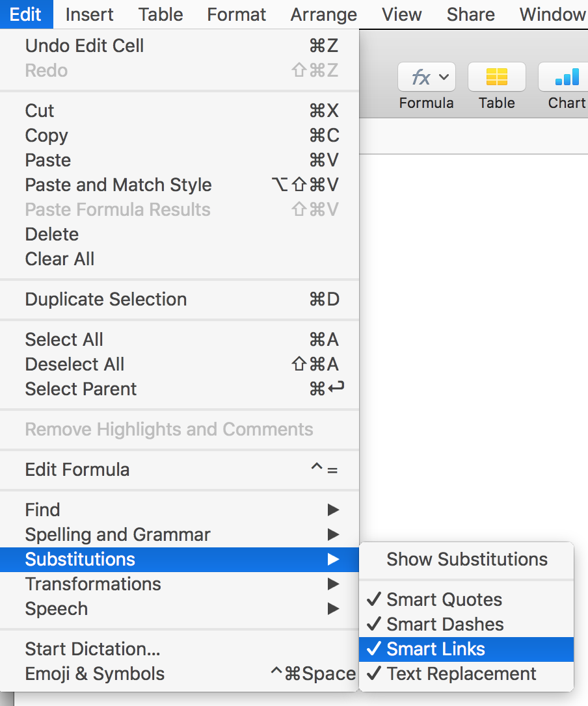
Task: Select Paste and Match Style
Action: click(x=118, y=185)
